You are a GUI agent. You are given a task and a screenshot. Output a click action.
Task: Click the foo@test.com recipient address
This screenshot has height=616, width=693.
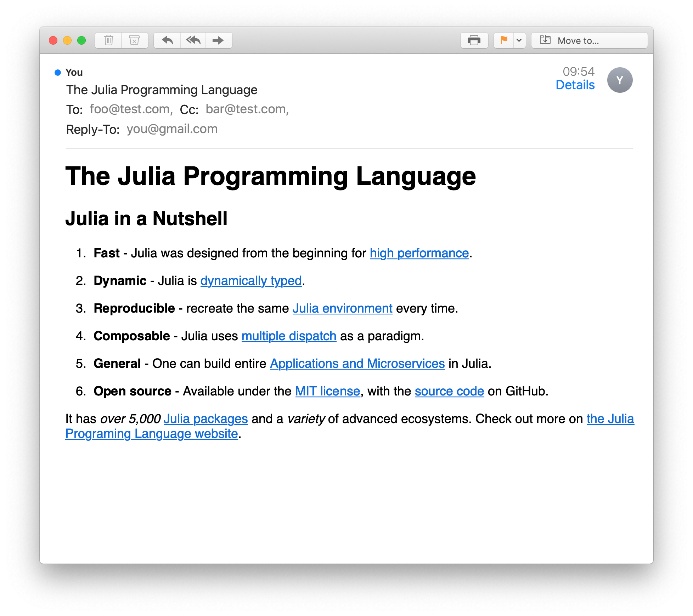pyautogui.click(x=130, y=109)
